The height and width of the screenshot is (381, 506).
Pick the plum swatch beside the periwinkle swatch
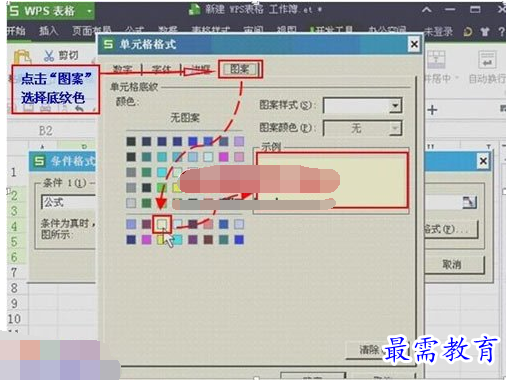point(146,224)
